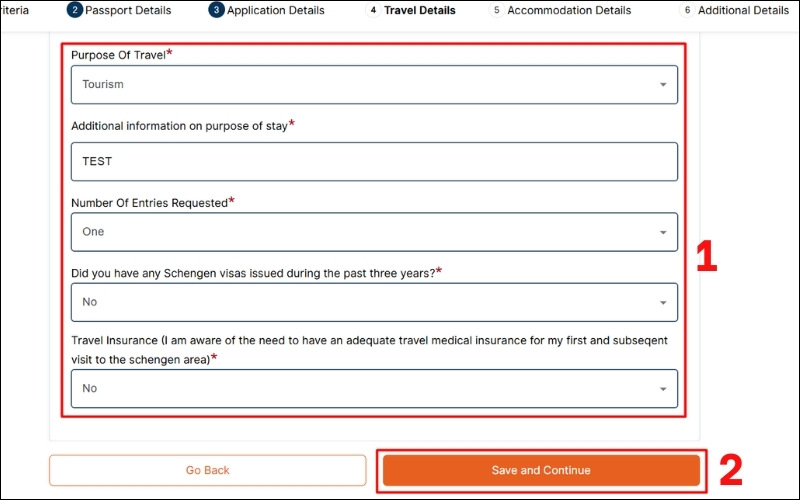Click the number 2 circle before Passport Details

tap(75, 10)
